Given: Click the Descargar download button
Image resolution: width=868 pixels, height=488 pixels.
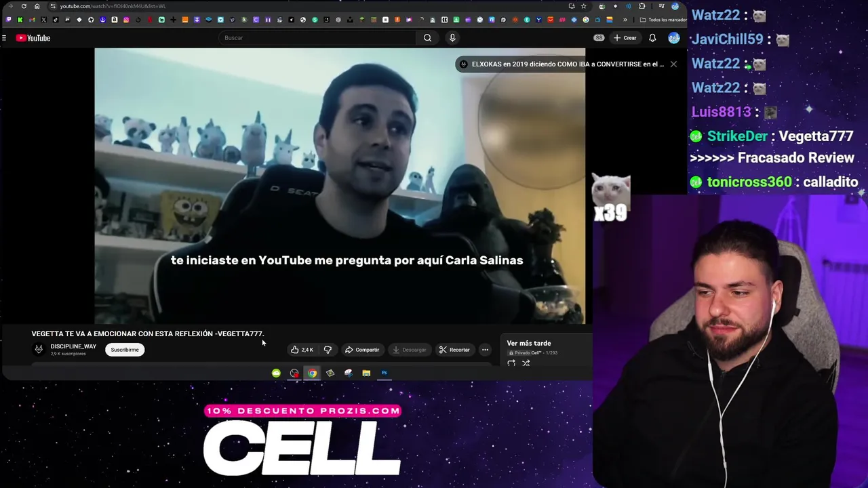Looking at the screenshot, I should (x=410, y=350).
